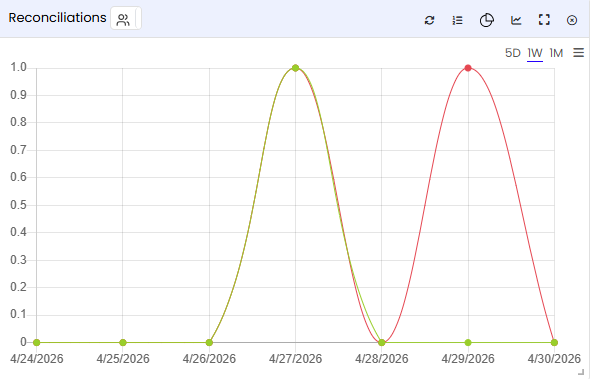
Task: Show pie chart view
Action: (487, 20)
